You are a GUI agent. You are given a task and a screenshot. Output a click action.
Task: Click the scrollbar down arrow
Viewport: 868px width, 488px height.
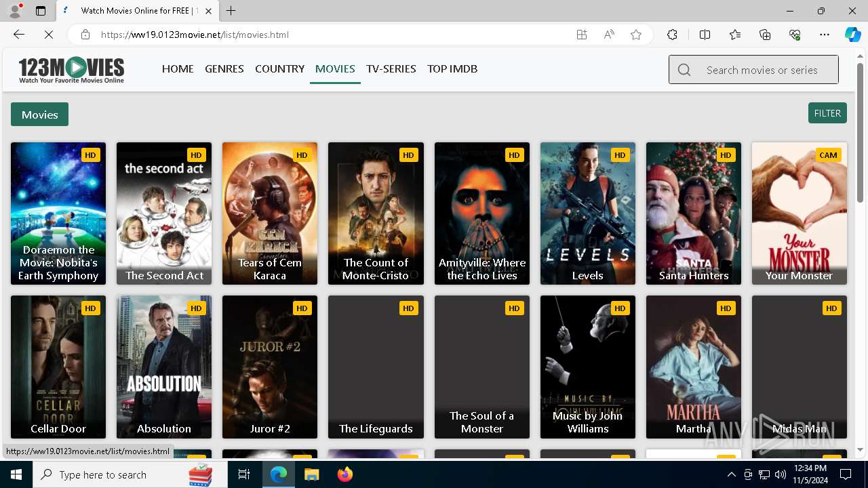(x=860, y=449)
